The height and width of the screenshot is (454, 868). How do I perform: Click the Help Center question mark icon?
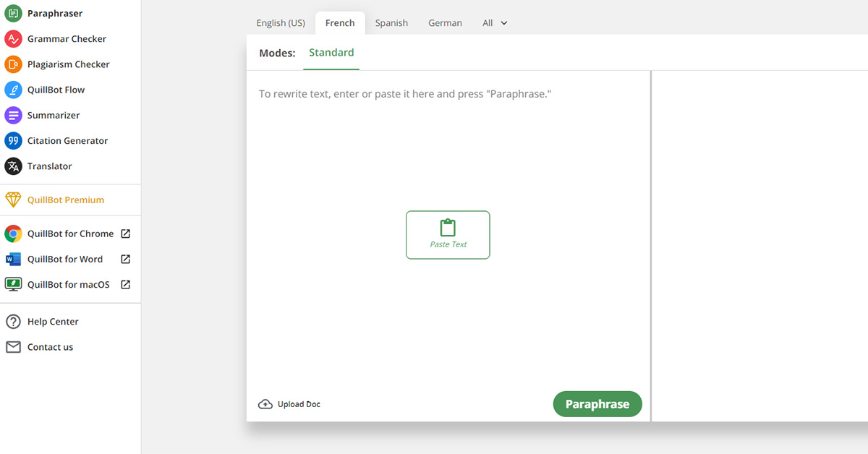click(x=13, y=322)
